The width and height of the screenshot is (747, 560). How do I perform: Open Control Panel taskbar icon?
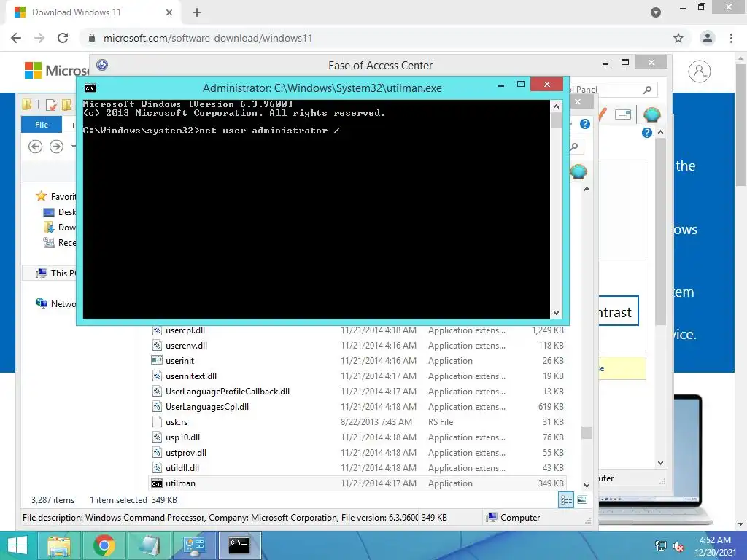click(x=194, y=545)
